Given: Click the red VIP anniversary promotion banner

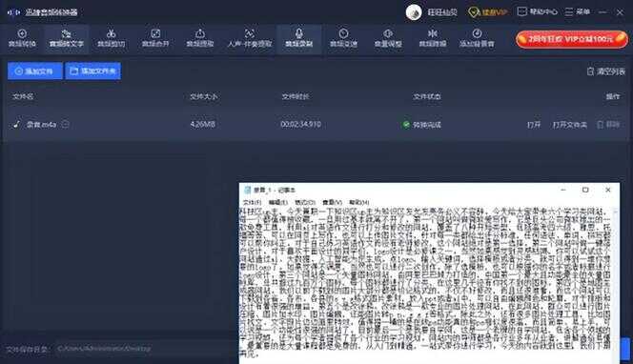Looking at the screenshot, I should (x=572, y=39).
